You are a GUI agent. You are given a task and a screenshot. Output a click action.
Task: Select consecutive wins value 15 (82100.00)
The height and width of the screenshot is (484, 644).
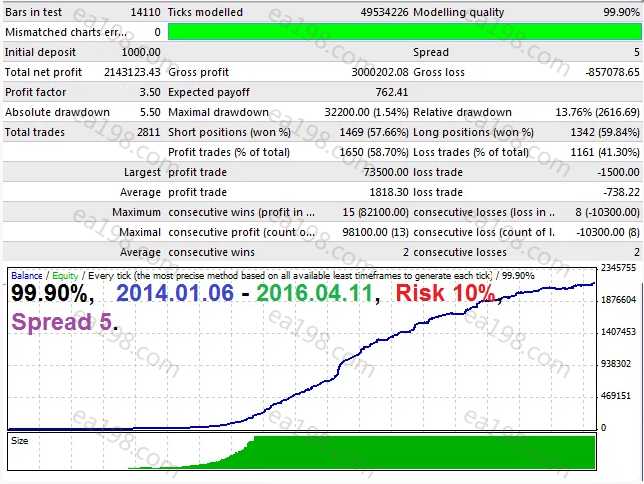click(375, 212)
